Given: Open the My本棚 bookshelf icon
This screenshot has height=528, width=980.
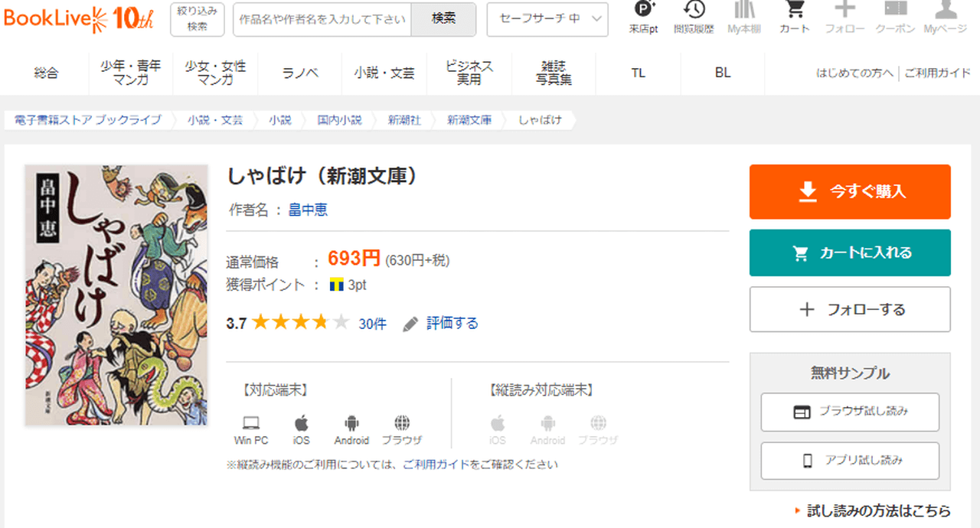Looking at the screenshot, I should (743, 11).
